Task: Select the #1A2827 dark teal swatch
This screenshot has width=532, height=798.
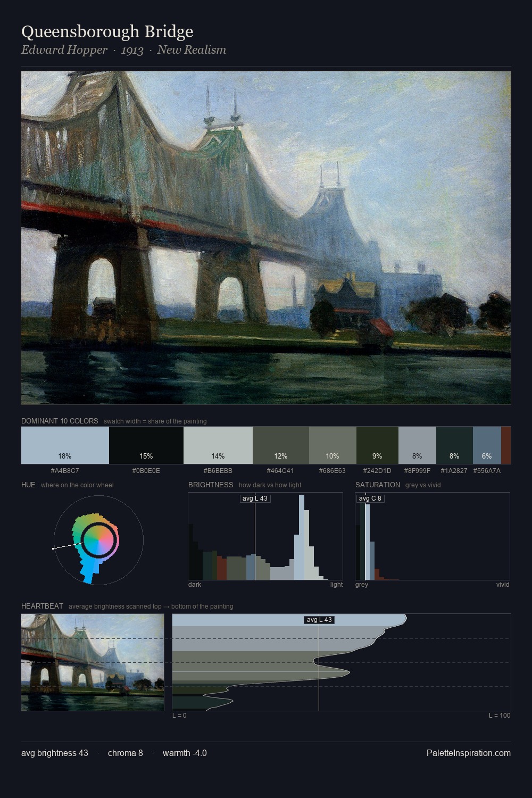Action: [454, 445]
